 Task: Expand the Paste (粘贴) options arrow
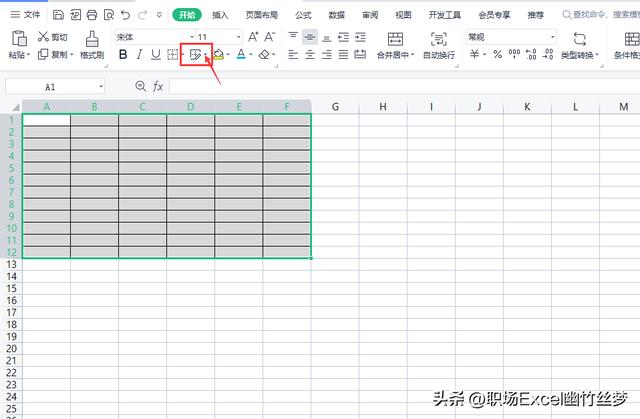(29, 55)
